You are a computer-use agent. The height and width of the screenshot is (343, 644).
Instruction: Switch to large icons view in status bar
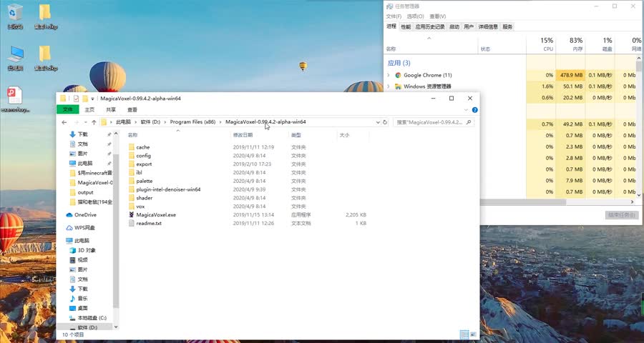click(473, 334)
